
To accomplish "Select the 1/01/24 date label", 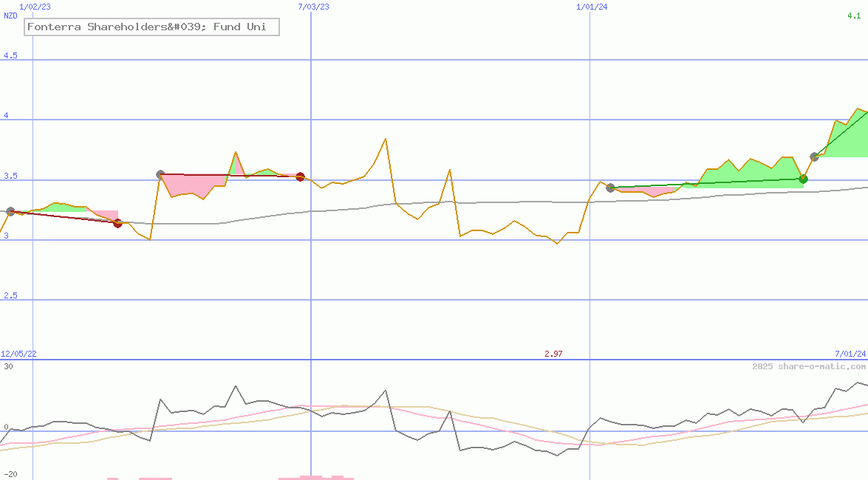I will [x=592, y=7].
